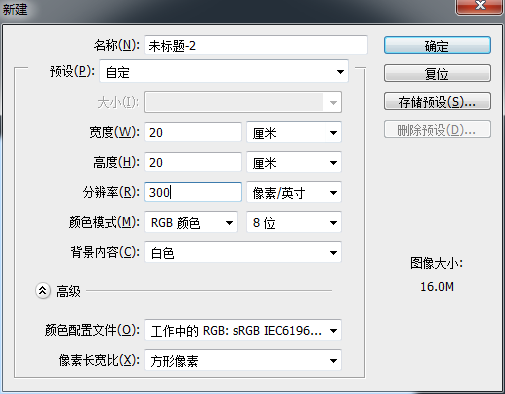Click the 复位 button
Viewport: 505px width, 394px height.
[x=437, y=73]
